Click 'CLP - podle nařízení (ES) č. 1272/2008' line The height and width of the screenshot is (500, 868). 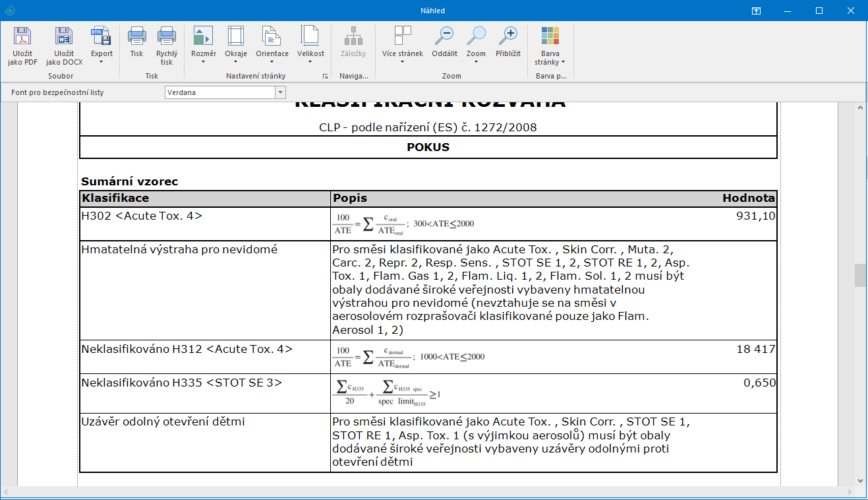click(428, 127)
